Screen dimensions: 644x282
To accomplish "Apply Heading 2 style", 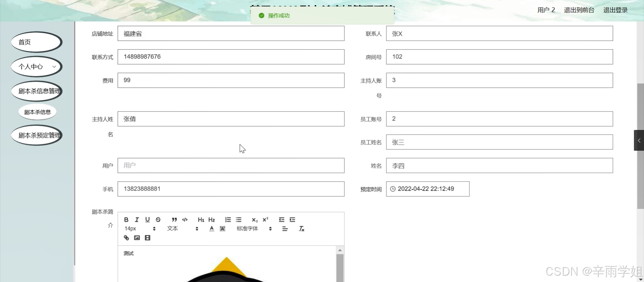I will pyautogui.click(x=212, y=220).
